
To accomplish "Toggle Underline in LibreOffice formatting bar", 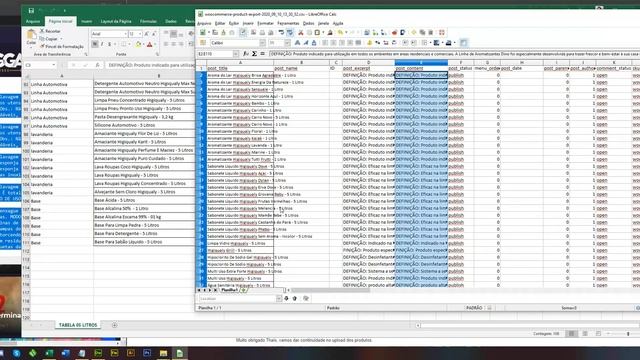I will [x=314, y=43].
